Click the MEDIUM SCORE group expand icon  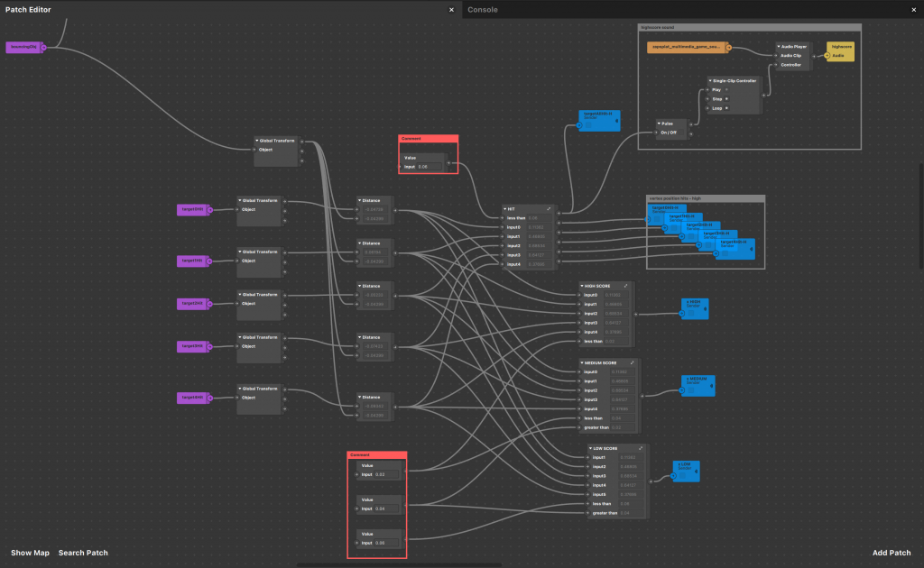pos(633,362)
